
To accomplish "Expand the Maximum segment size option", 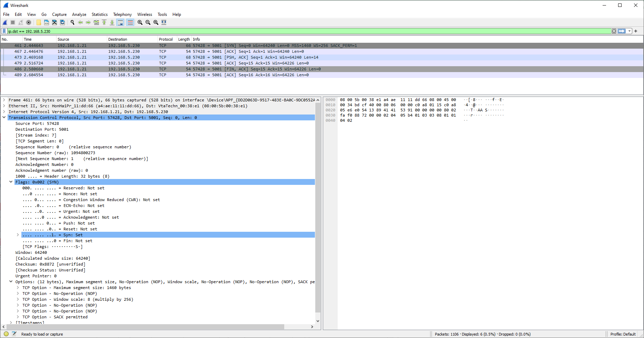I will tap(18, 288).
